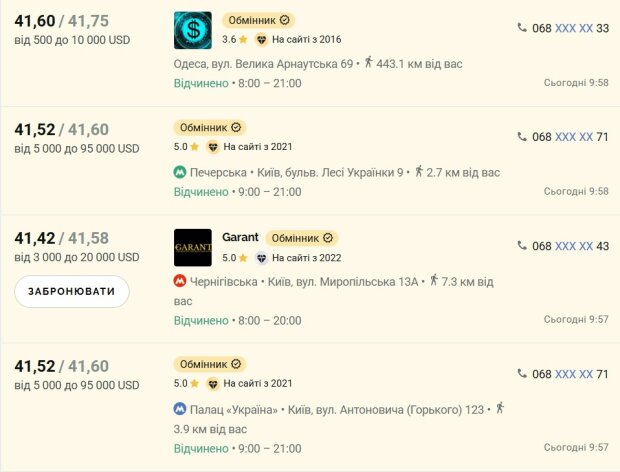Click phone icon beside the Odesa exchanger number
This screenshot has width=620, height=472.
(522, 28)
